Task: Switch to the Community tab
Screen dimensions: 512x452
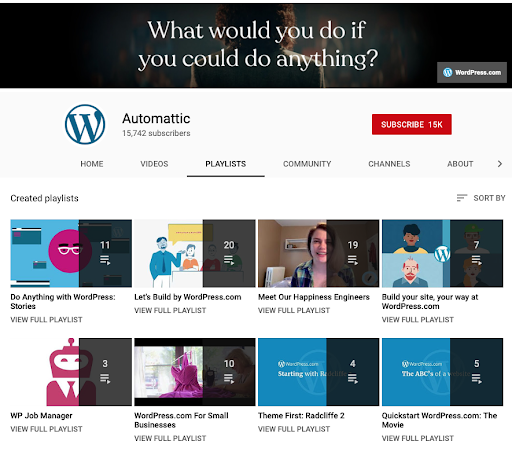Action: pos(307,164)
